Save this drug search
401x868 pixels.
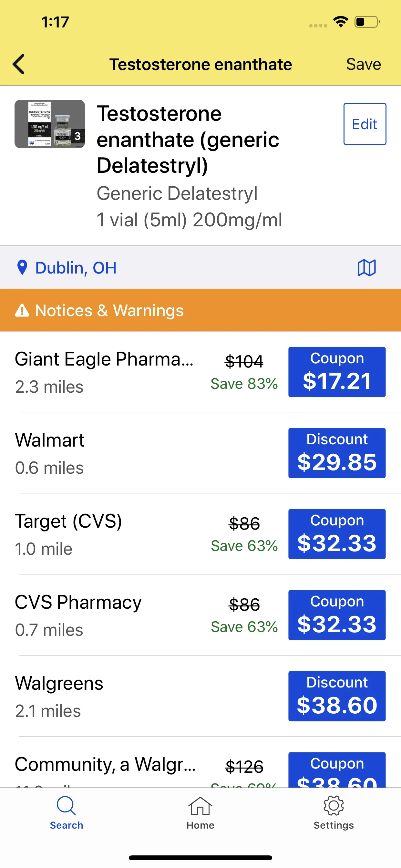tap(364, 64)
